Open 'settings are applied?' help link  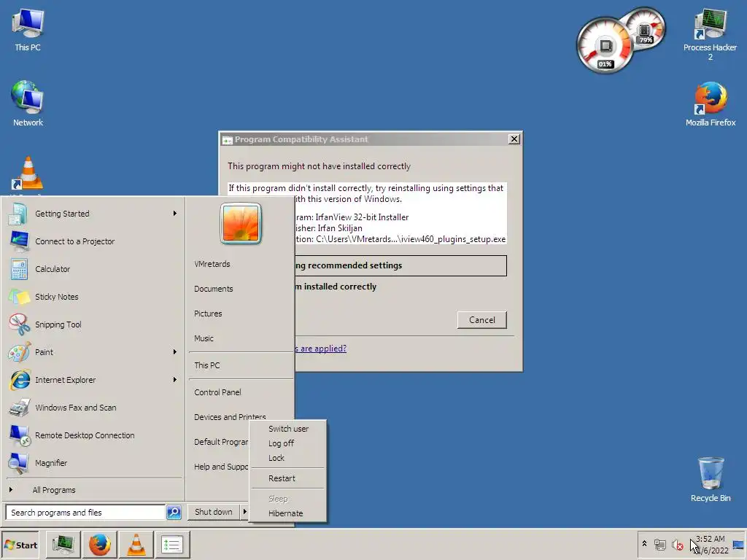321,349
